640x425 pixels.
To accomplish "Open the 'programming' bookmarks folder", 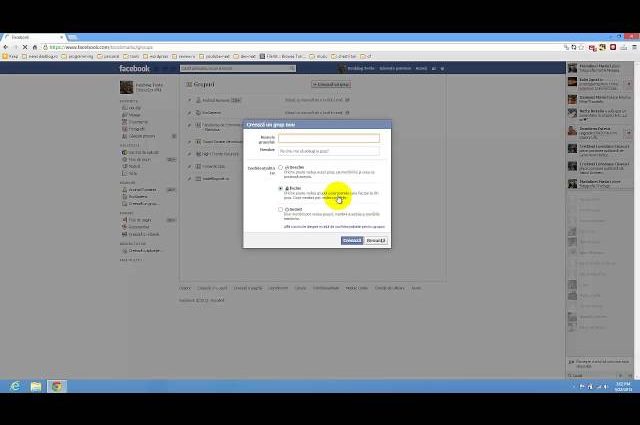I will point(78,56).
